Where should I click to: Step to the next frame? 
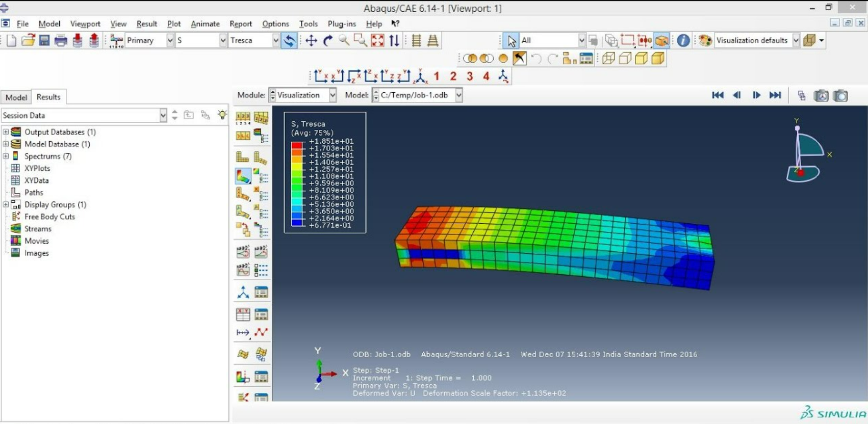click(x=756, y=95)
